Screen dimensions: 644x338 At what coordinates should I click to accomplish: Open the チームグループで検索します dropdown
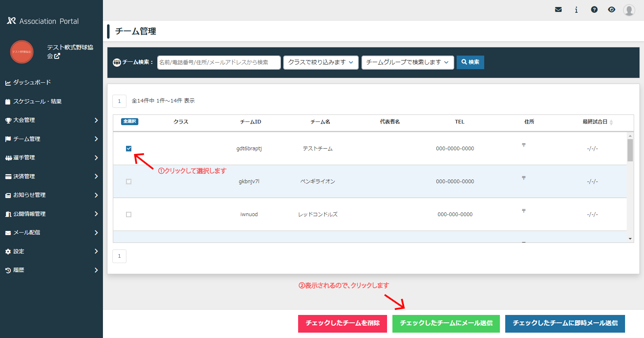[407, 62]
